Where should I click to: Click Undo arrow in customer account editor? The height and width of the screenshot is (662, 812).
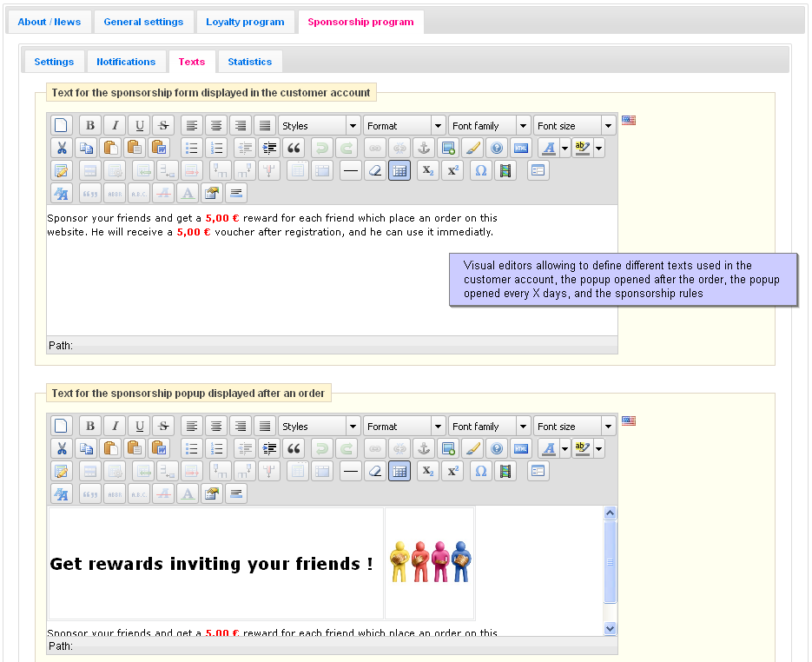(322, 149)
